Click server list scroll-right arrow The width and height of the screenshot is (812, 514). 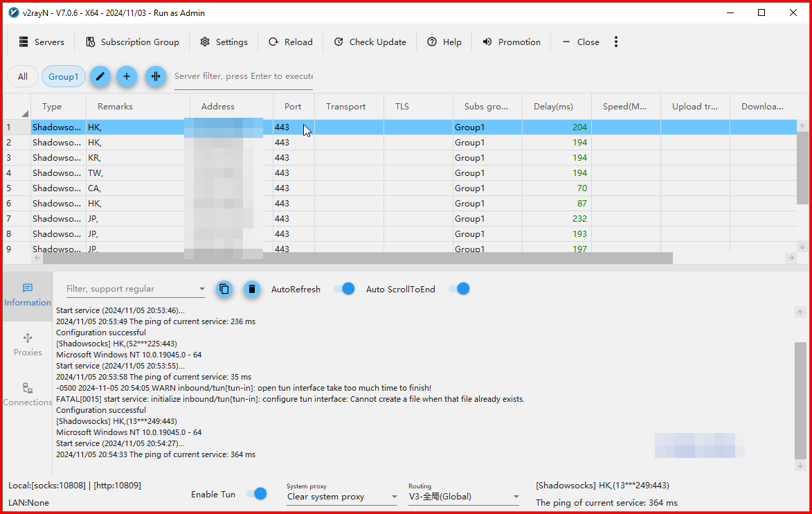[791, 258]
